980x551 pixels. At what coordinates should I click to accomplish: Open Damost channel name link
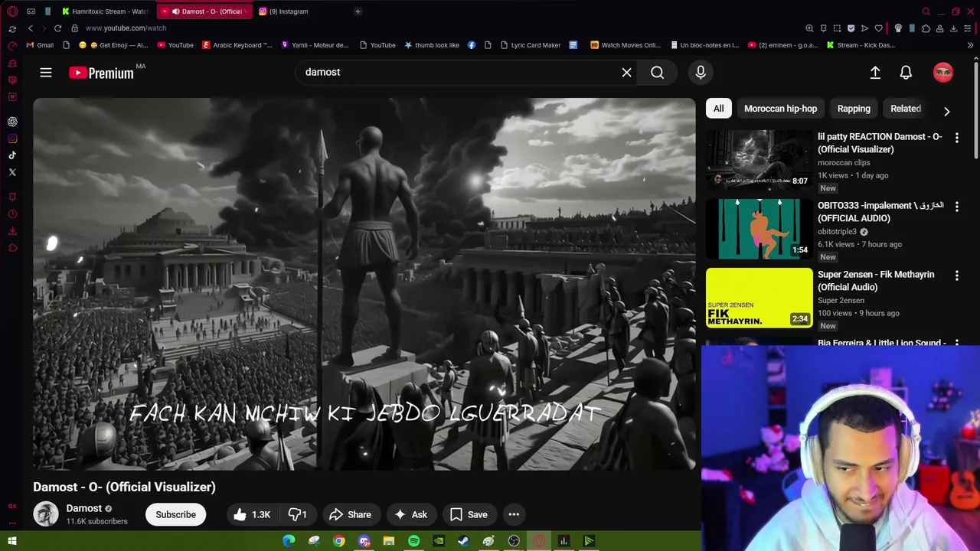(x=84, y=508)
